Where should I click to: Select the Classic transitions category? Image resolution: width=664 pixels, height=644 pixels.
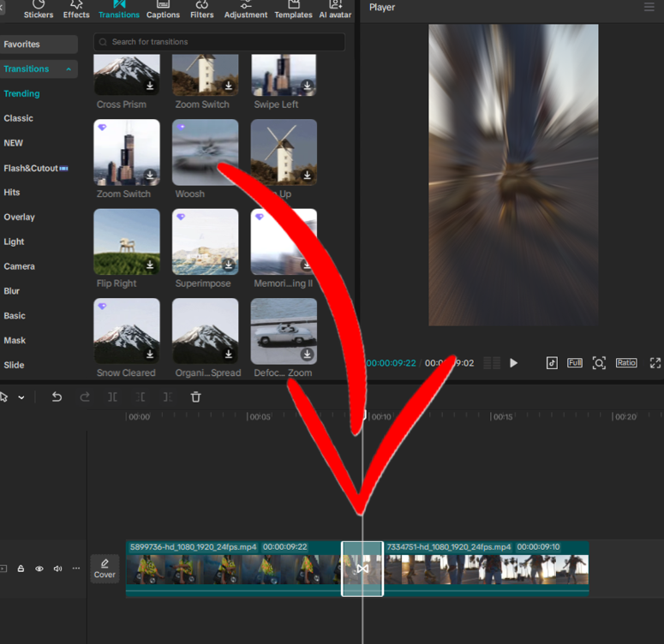(x=18, y=118)
